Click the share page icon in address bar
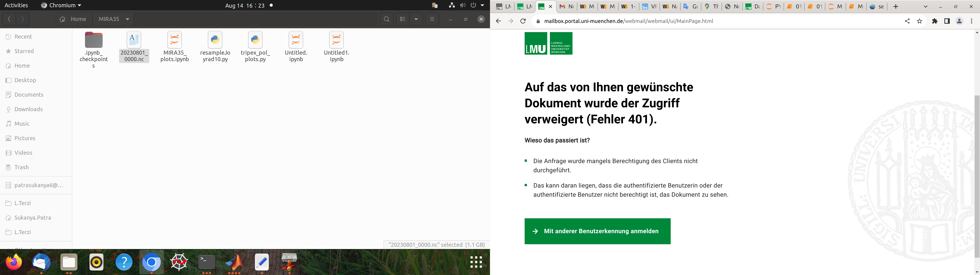 point(907,21)
